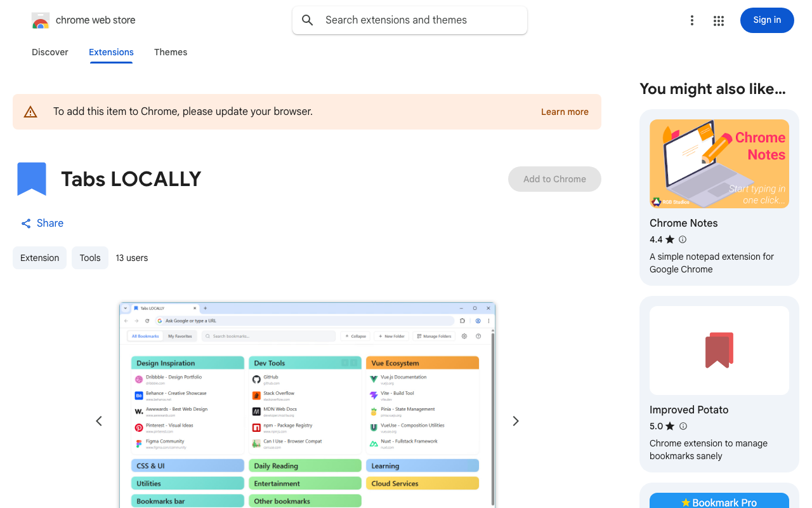812x508 pixels.
Task: Focus the Search extensions and themes field
Action: [x=410, y=20]
